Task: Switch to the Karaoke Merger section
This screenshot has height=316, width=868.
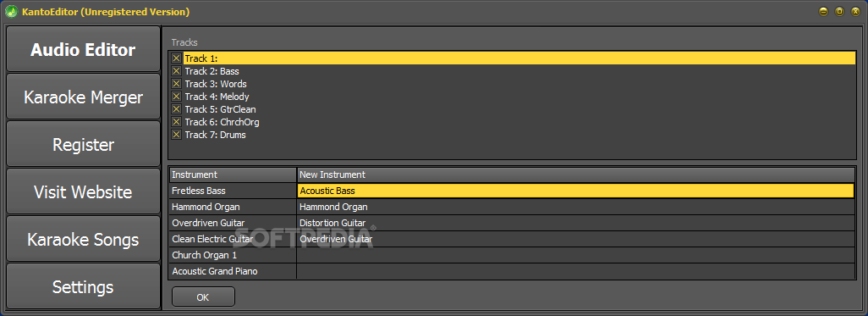Action: [83, 97]
